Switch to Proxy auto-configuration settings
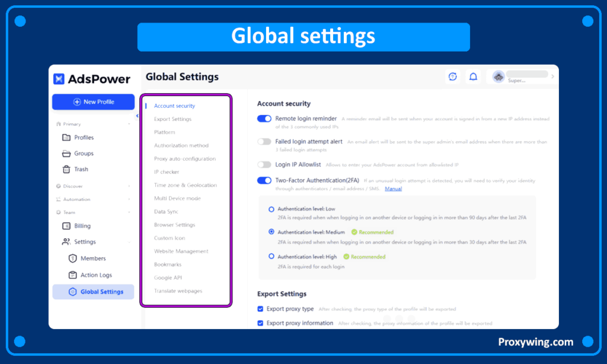The height and width of the screenshot is (364, 607). point(184,159)
